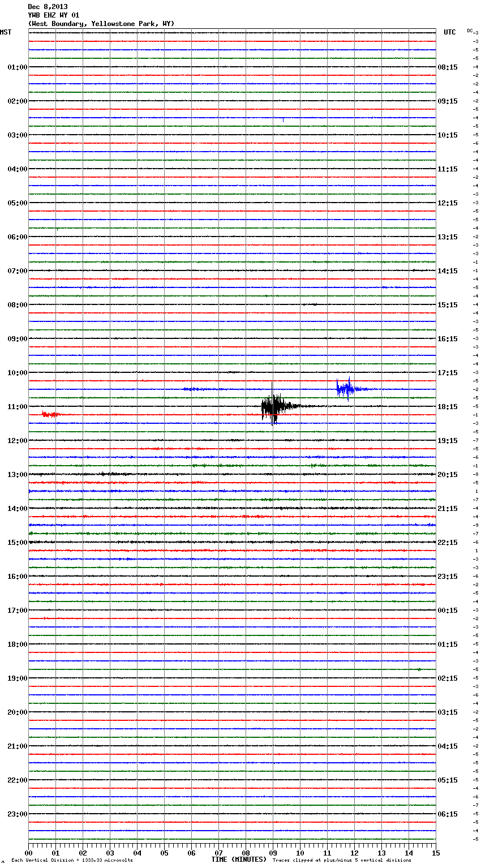The width and height of the screenshot is (481, 868).
Task: Click the 'UTC' time zone label
Action: coord(450,32)
